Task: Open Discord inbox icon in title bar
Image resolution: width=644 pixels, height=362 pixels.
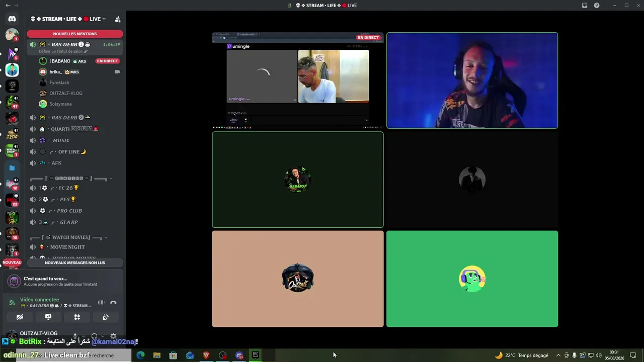Action: (x=585, y=6)
